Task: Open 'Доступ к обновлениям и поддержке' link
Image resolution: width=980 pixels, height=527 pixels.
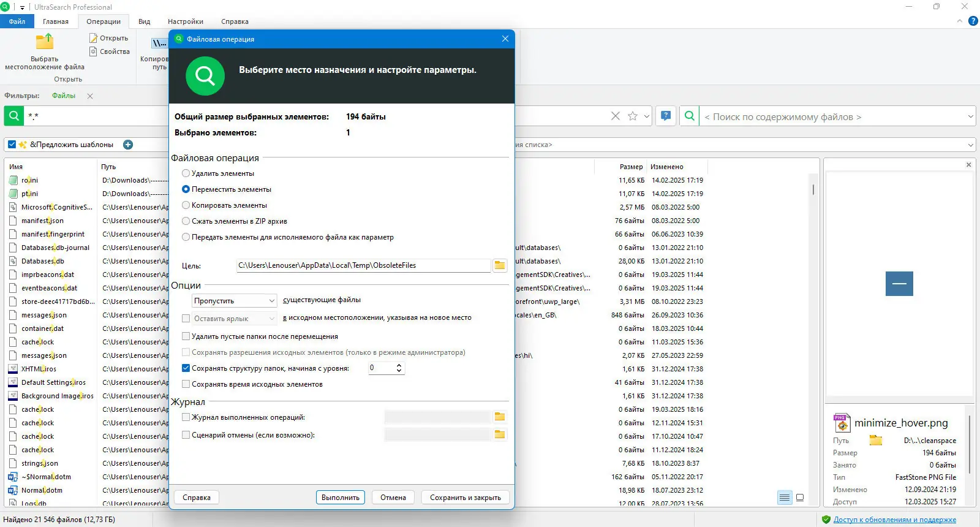Action: tap(895, 520)
